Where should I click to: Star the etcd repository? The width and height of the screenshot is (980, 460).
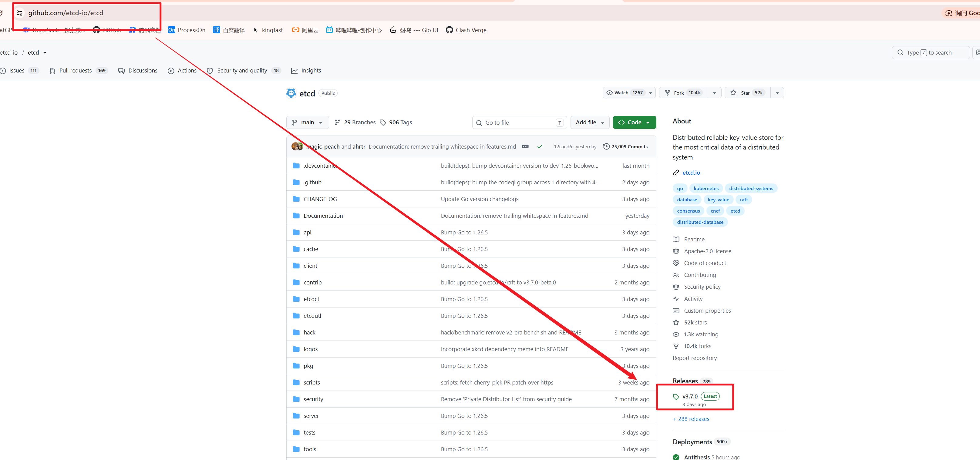[748, 93]
